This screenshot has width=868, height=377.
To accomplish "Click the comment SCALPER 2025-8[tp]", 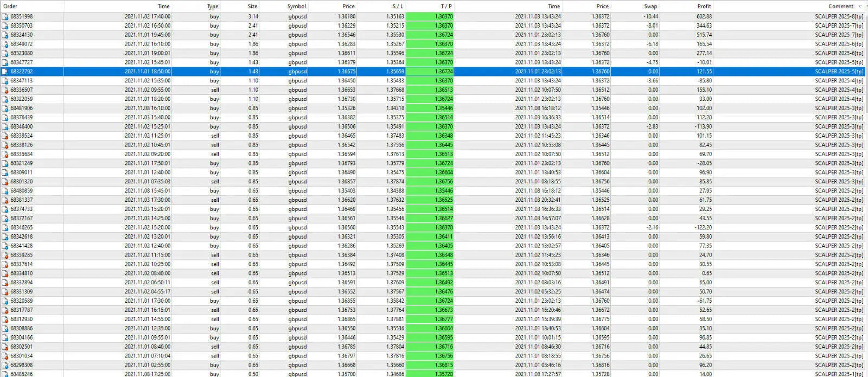I will coord(839,16).
